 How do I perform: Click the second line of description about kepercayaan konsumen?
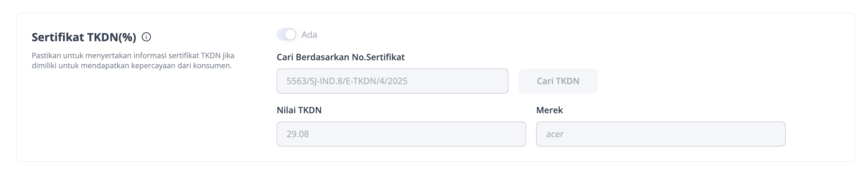click(132, 66)
